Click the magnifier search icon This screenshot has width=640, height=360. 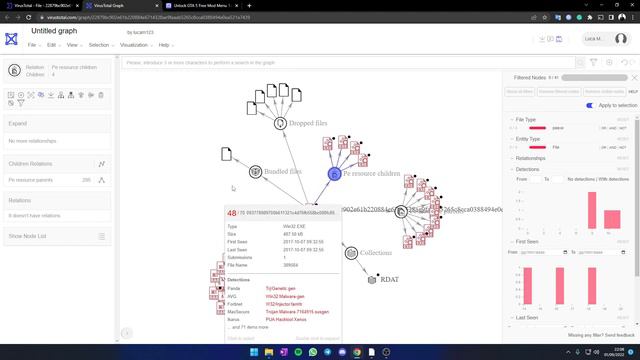click(x=580, y=62)
